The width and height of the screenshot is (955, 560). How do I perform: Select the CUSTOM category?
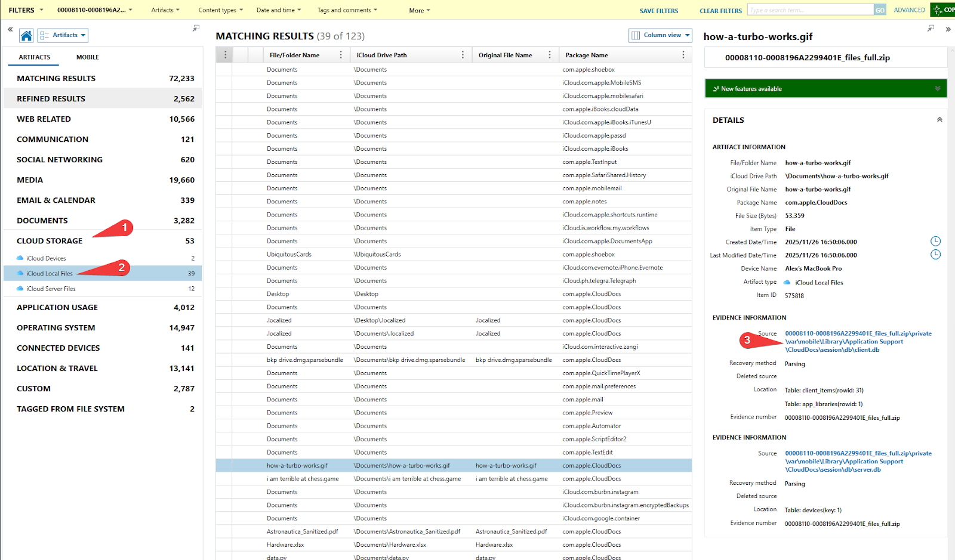point(103,388)
